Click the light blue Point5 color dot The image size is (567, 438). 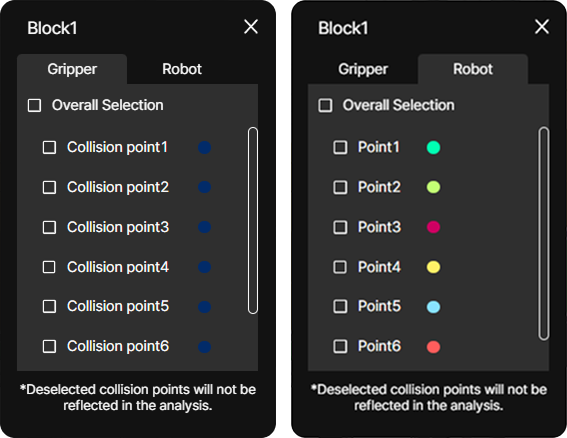(433, 307)
